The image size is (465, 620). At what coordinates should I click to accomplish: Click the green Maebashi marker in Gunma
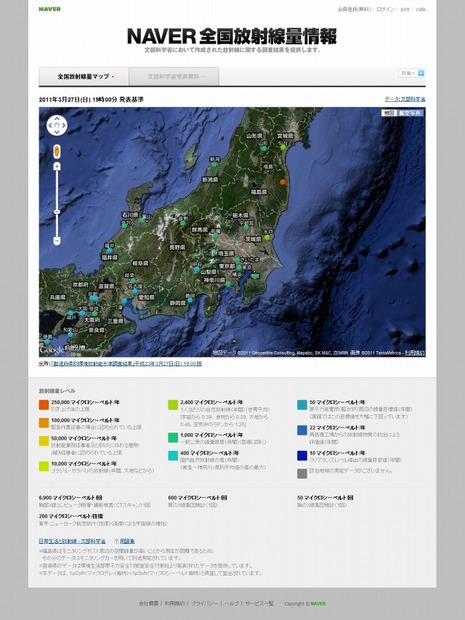(x=215, y=236)
